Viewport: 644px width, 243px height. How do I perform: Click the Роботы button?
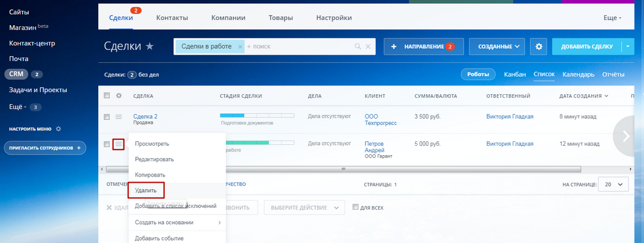click(478, 75)
